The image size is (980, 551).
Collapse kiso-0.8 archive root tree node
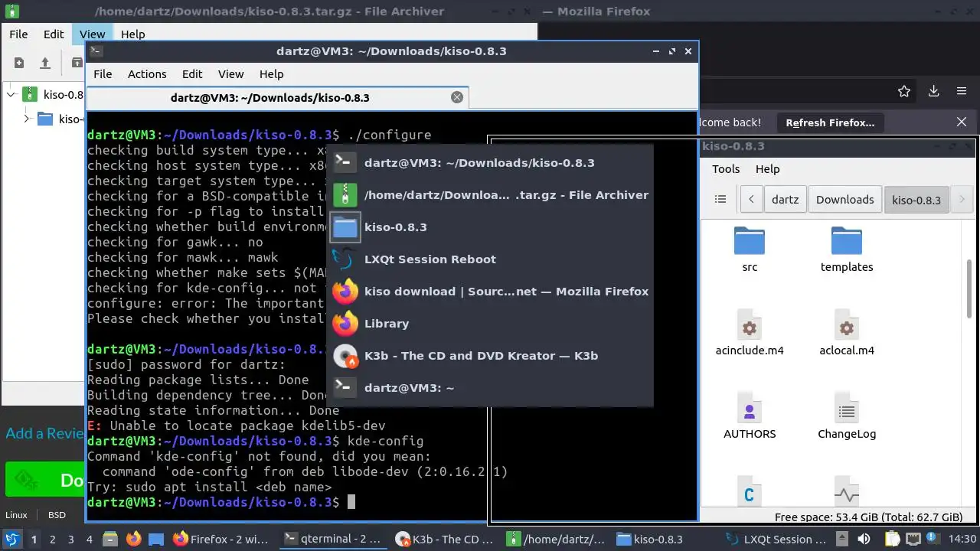click(x=11, y=95)
